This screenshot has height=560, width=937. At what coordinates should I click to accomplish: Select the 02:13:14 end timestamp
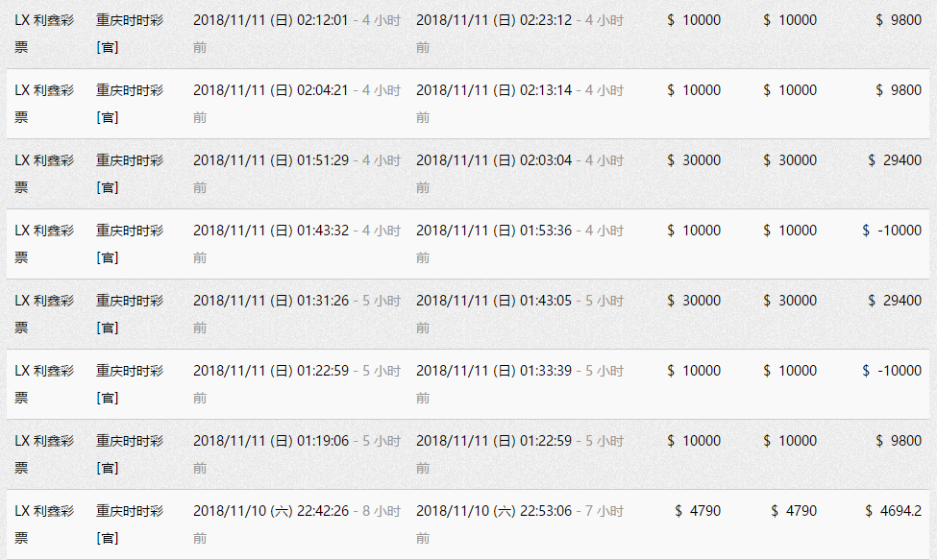[494, 90]
